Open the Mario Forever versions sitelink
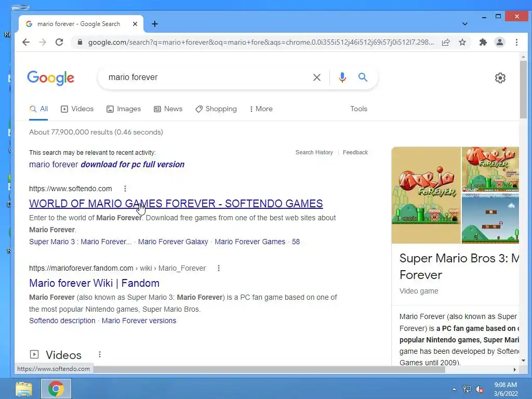532x399 pixels. pos(139,321)
